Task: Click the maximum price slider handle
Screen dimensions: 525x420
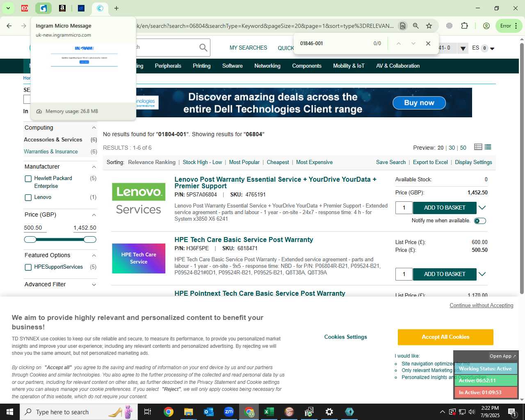Action: (90, 240)
